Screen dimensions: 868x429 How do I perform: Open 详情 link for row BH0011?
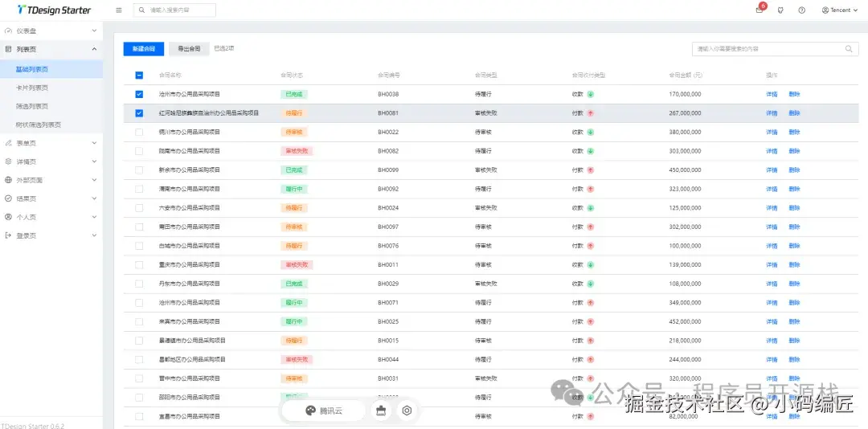[772, 264]
